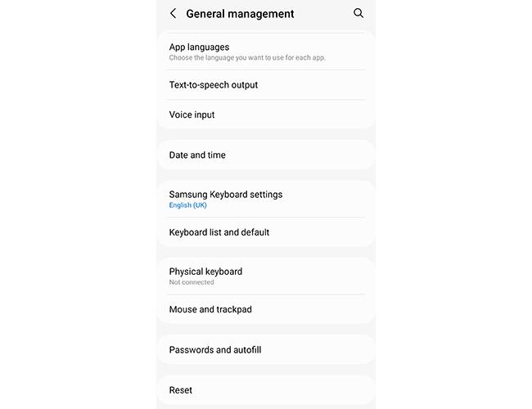Viewport: 532px width, 409px height.
Task: Open Passwords and autofill
Action: click(266, 349)
